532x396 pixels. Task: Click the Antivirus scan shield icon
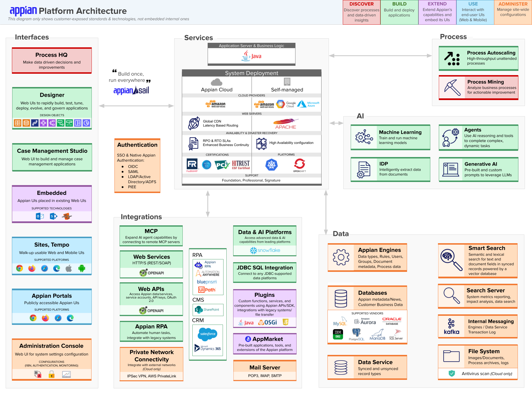(452, 373)
